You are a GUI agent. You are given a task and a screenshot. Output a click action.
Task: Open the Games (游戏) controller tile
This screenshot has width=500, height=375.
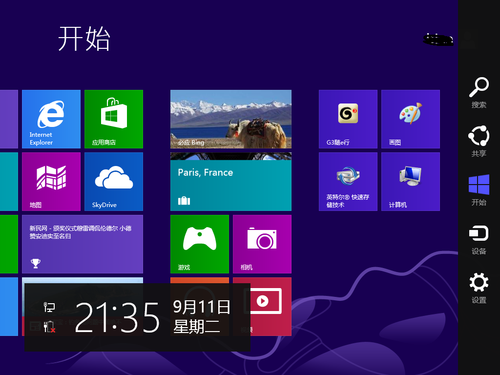click(199, 244)
